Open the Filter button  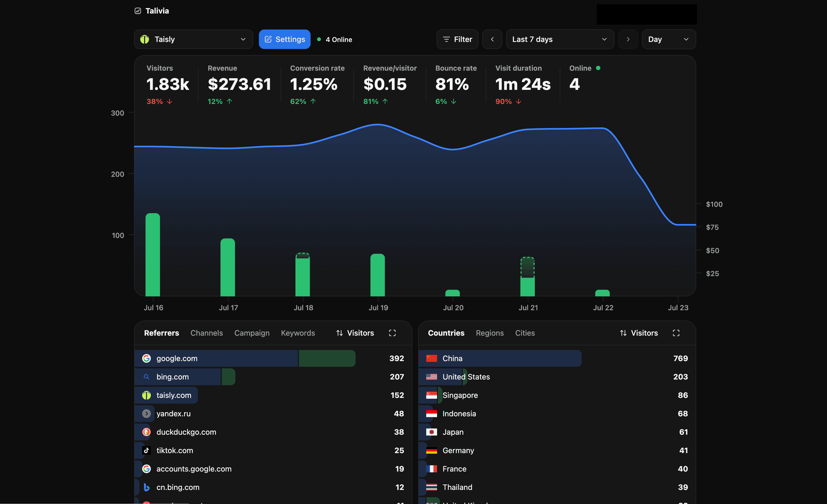[x=457, y=39]
